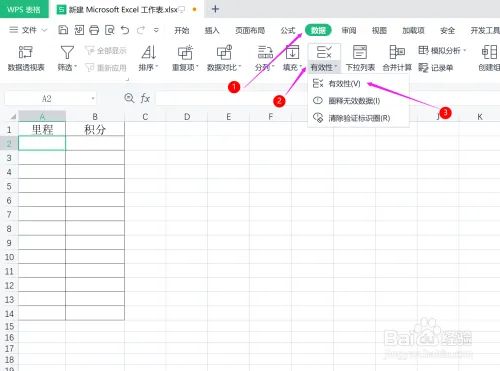Expand the 排序 dropdown label

[x=148, y=67]
